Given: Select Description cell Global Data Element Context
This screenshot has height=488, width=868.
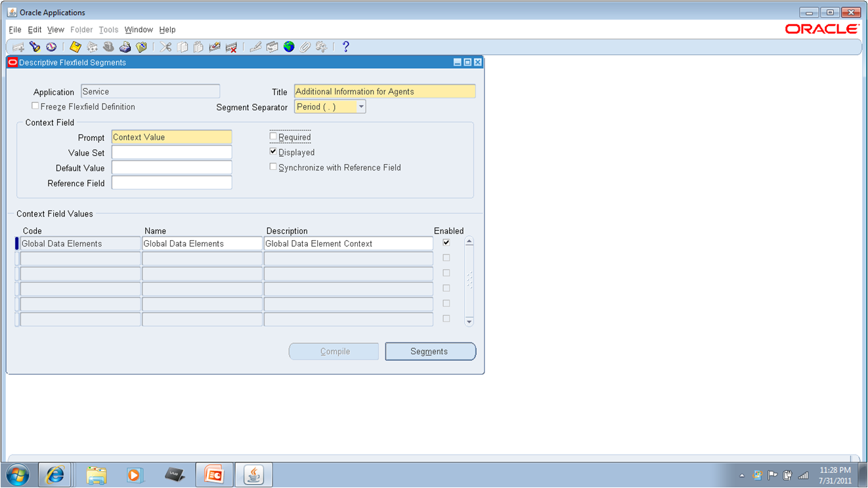Looking at the screenshot, I should (349, 243).
